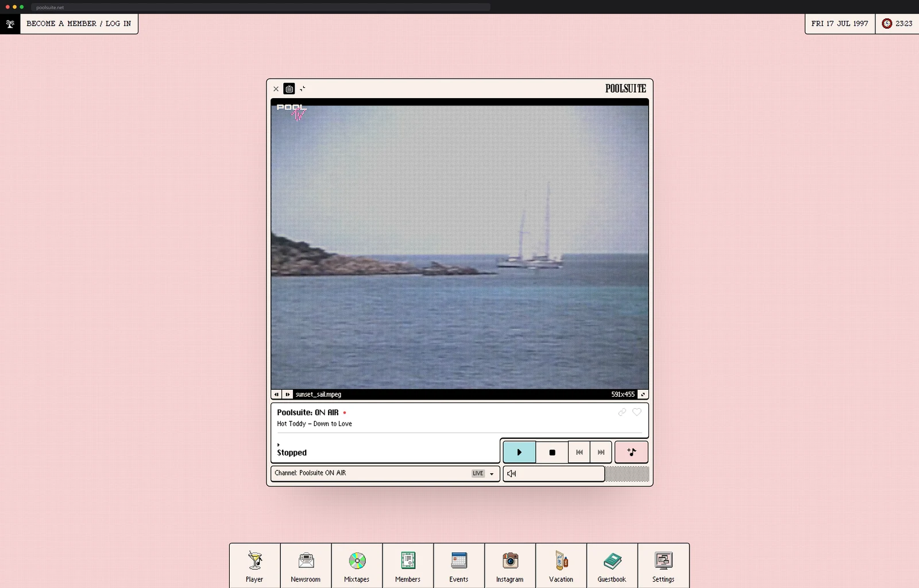Viewport: 919px width, 588px height.
Task: Toggle the Pool TV video view icon
Action: click(x=289, y=88)
